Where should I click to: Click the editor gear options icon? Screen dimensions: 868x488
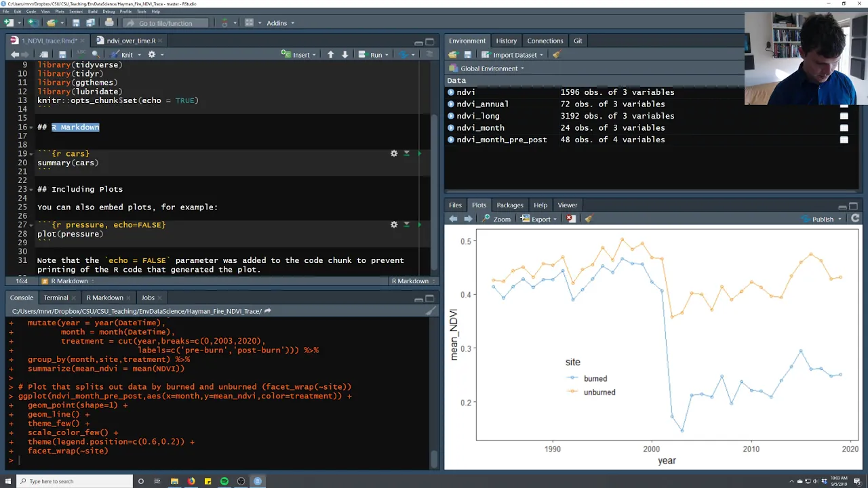coord(152,55)
